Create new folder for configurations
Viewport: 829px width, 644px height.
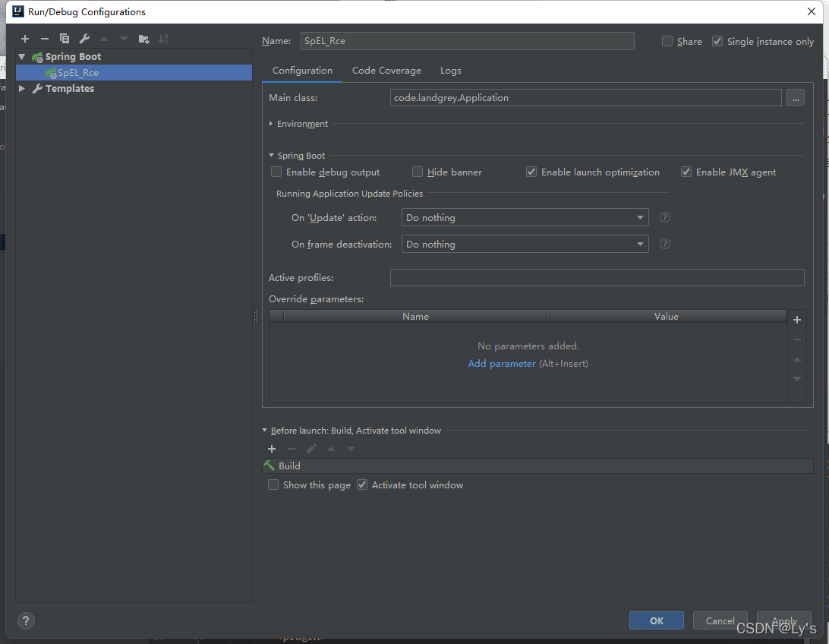coord(143,39)
